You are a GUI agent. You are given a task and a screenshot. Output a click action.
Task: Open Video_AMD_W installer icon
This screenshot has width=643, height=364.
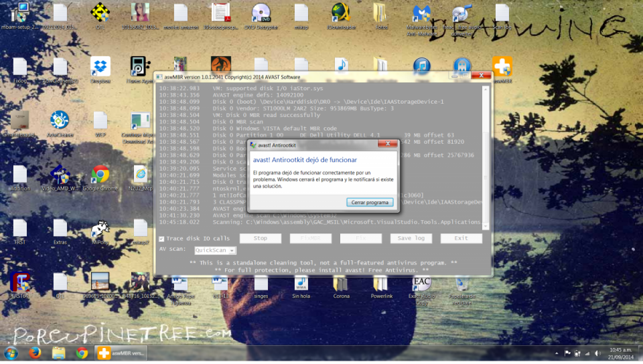60,178
